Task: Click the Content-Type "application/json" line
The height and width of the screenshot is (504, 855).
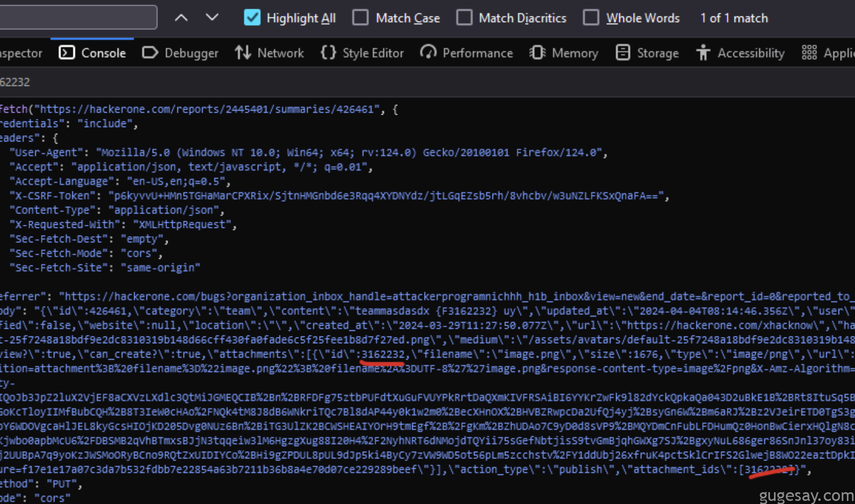Action: click(x=117, y=210)
